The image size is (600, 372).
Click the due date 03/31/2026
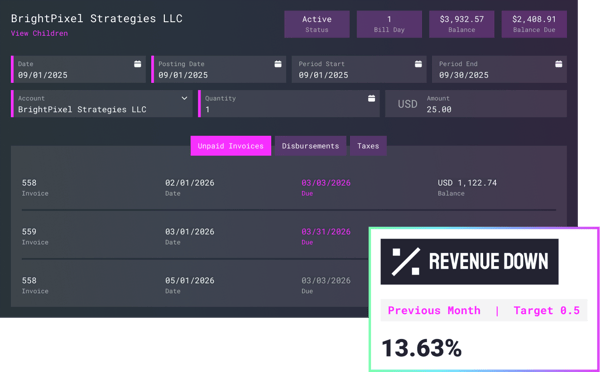coord(326,232)
